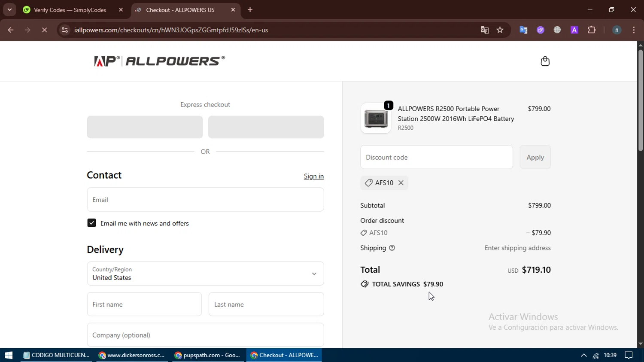Open a new browser tab
The image size is (644, 362).
pos(250,10)
